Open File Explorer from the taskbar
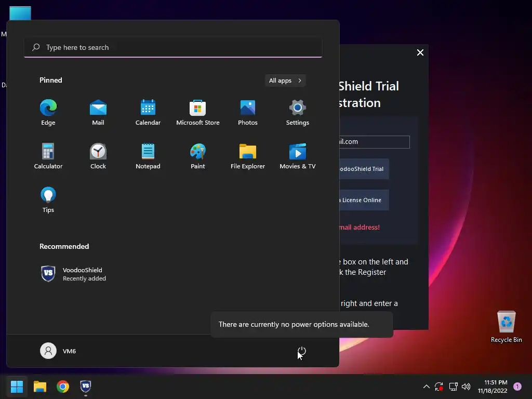The height and width of the screenshot is (399, 532). [x=39, y=387]
